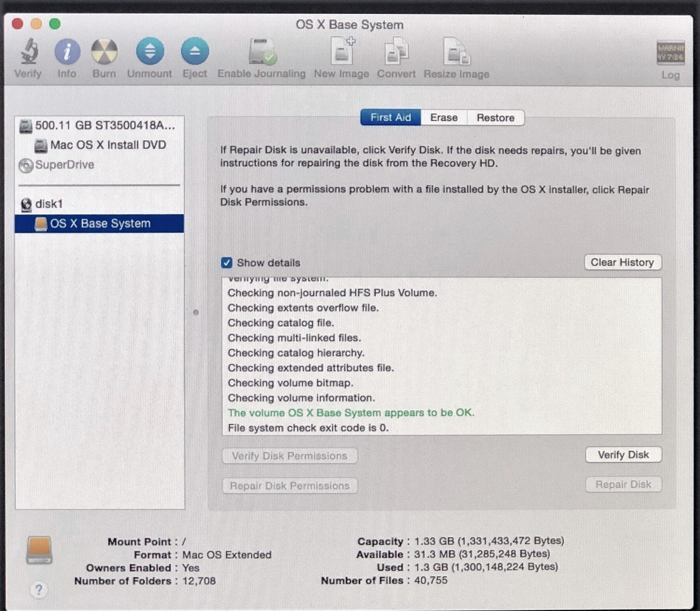The height and width of the screenshot is (611, 700).
Task: Click the Owners Enabled value Yes
Action: [191, 568]
